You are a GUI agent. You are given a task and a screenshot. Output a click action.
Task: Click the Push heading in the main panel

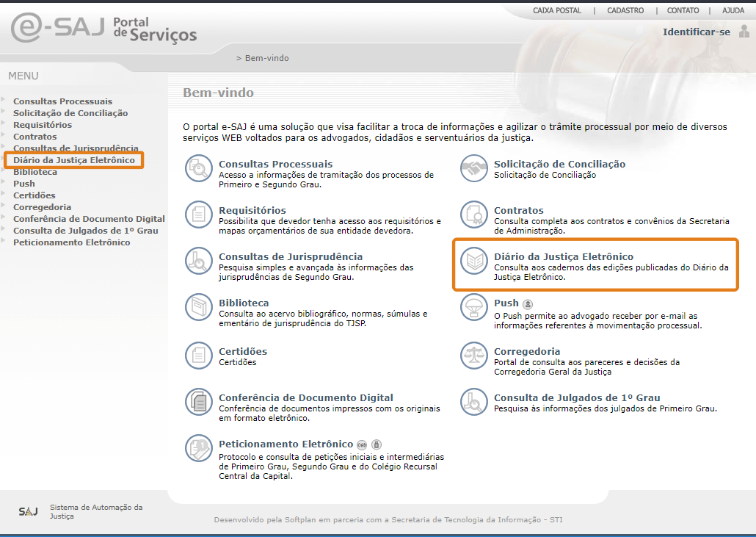point(506,303)
